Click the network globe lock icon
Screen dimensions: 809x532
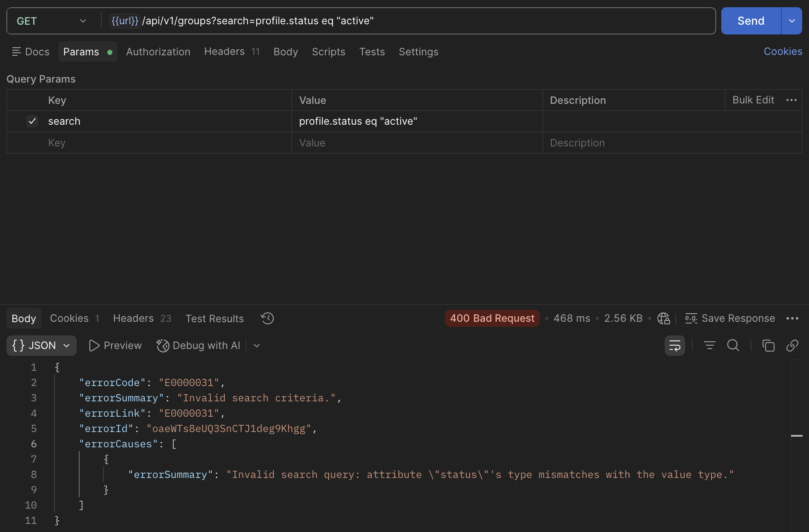click(x=663, y=318)
